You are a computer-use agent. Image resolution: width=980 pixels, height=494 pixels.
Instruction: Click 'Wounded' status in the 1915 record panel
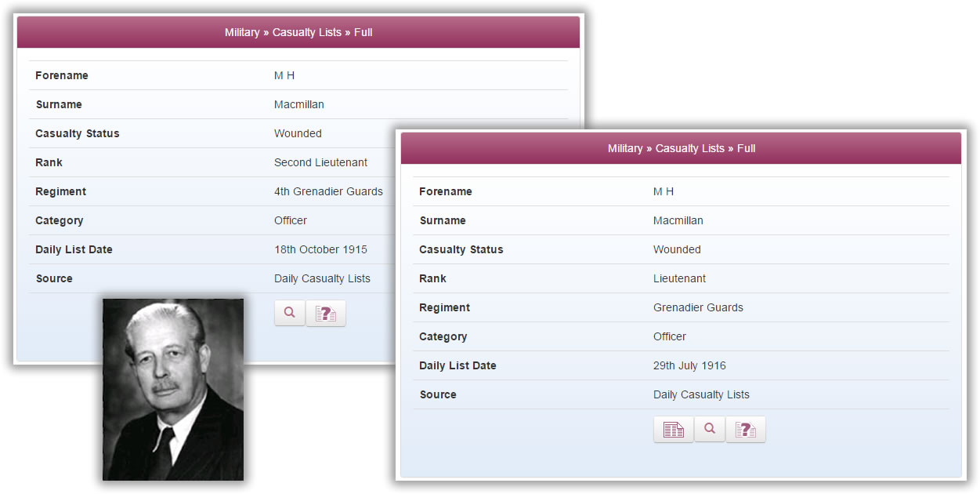[298, 133]
